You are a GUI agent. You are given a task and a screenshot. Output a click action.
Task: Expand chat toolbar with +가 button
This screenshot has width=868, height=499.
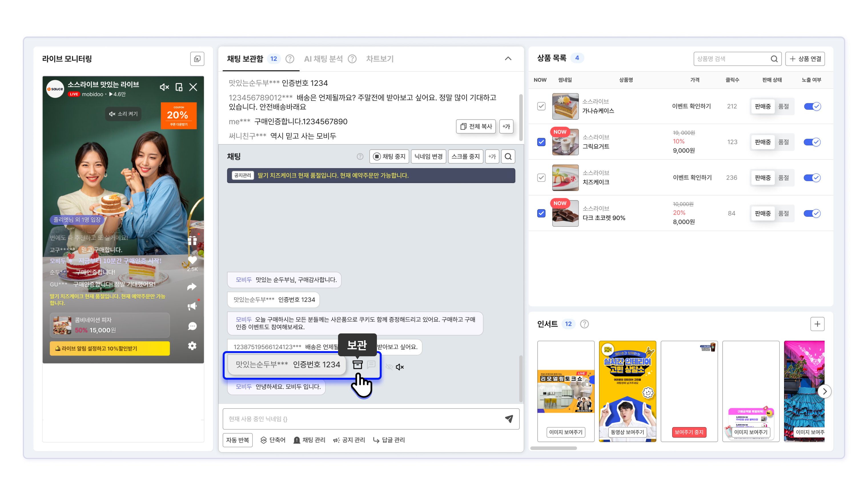click(492, 157)
